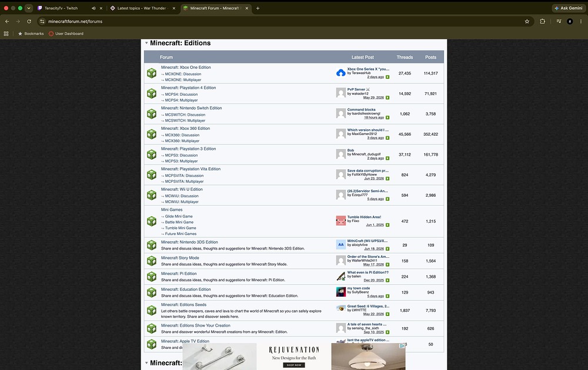This screenshot has width=588, height=370.
Task: Open the User Dashboard bookmark
Action: [66, 33]
